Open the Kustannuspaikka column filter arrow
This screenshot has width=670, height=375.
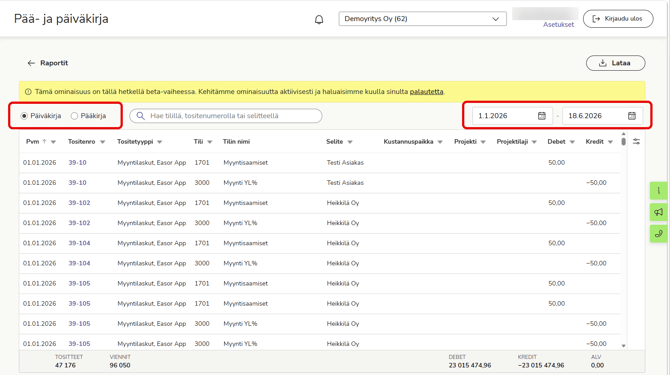point(440,142)
